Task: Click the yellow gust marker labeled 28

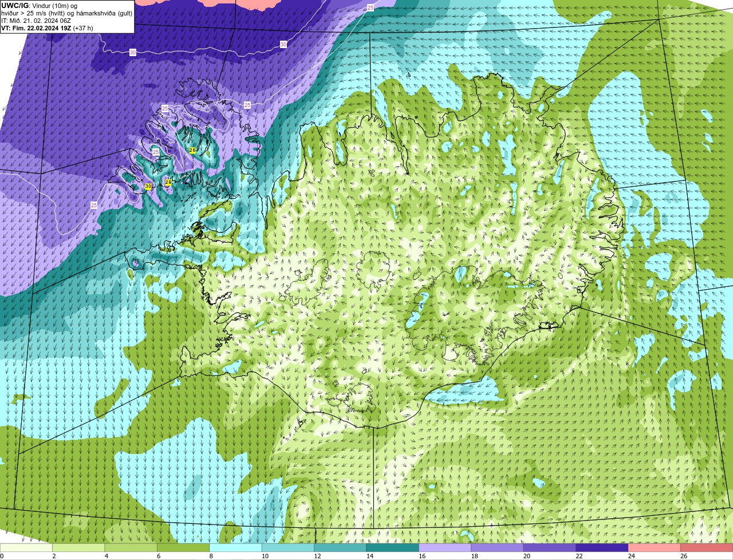Action: pyautogui.click(x=168, y=182)
